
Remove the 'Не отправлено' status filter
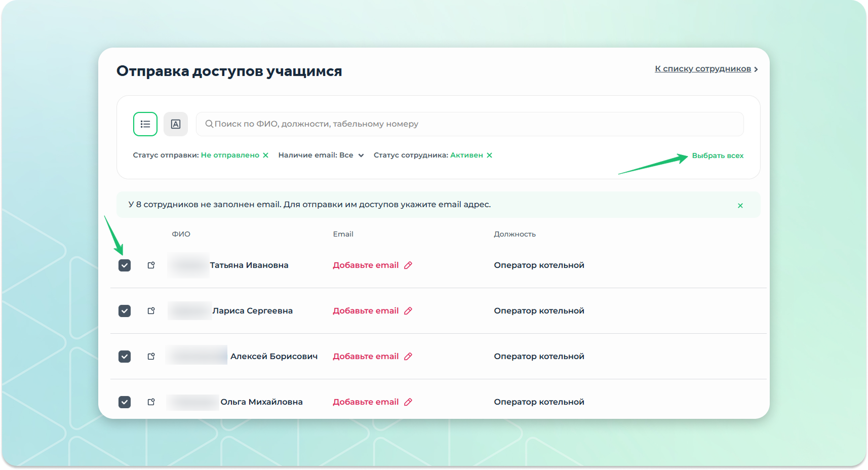coord(265,155)
